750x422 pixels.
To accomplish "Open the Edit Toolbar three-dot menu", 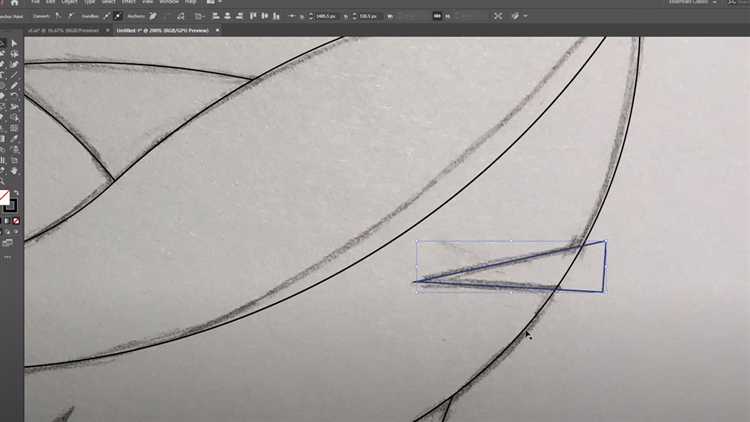I will [x=7, y=257].
